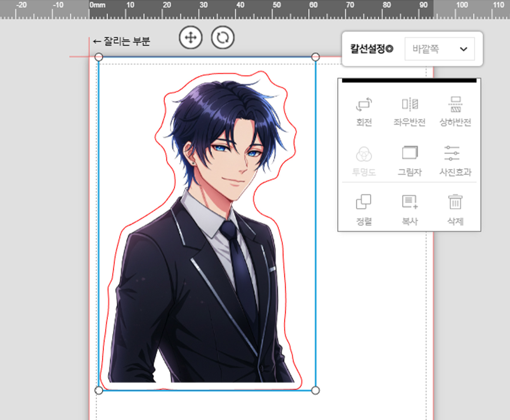
Task: Open 사진효과 (photo effects) settings
Action: click(x=455, y=161)
